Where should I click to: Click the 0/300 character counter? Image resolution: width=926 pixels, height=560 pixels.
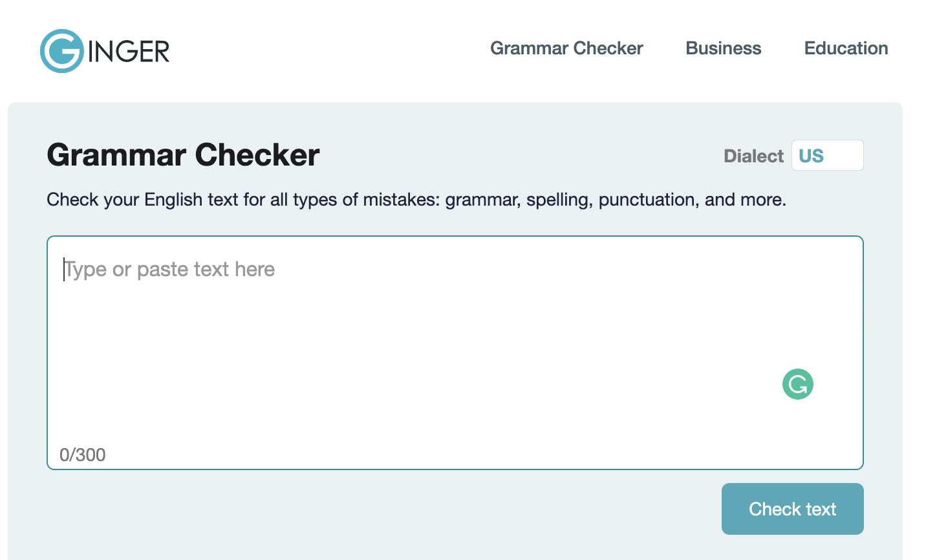tap(81, 455)
